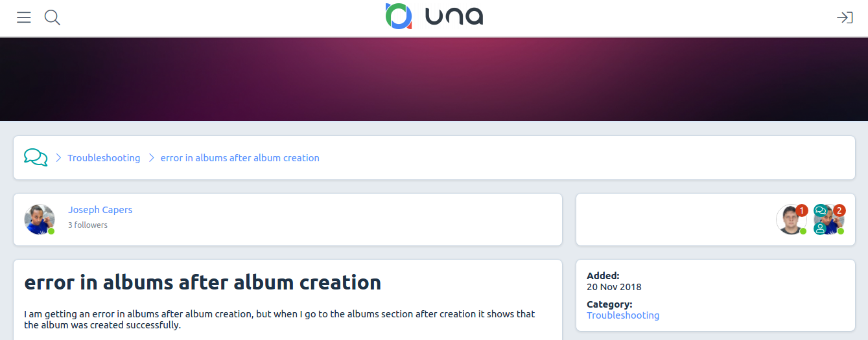Click the chevron before the discussion title breadcrumb

[x=151, y=157]
